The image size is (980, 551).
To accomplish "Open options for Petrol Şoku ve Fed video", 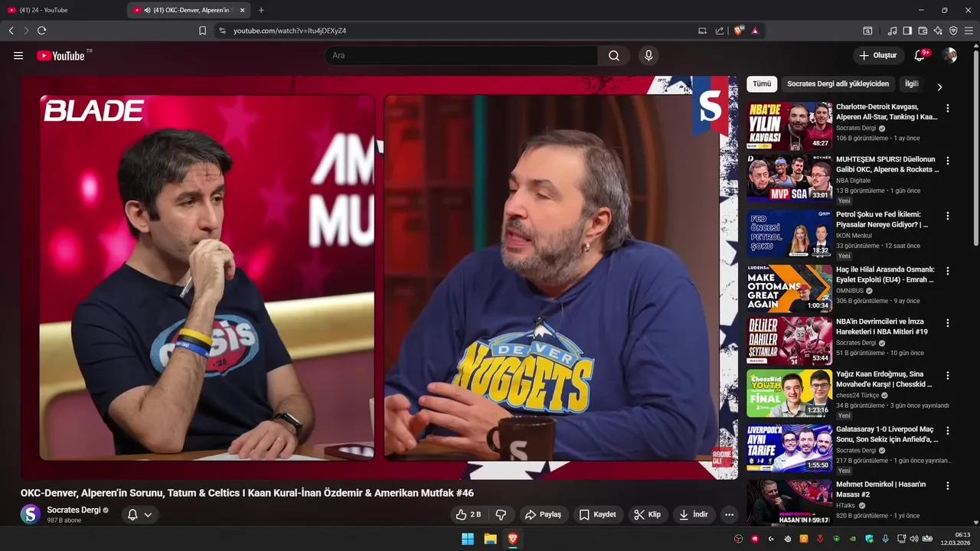I will [x=948, y=216].
